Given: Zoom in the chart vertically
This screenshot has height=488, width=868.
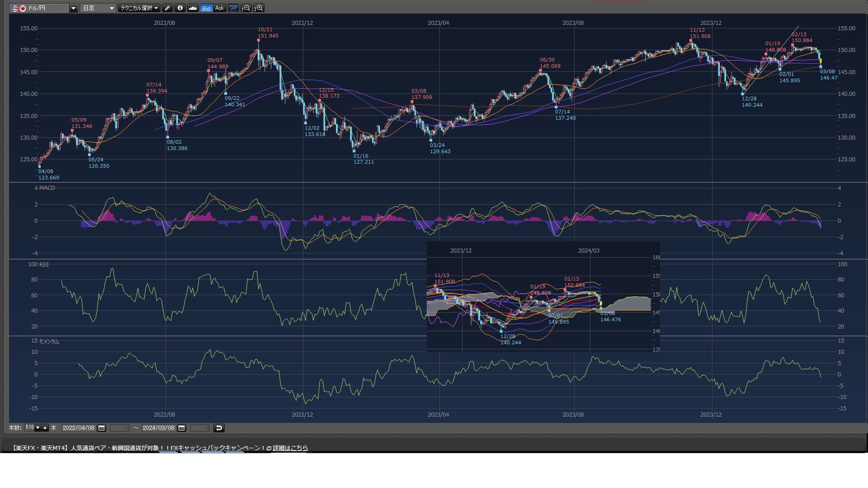Looking at the screenshot, I should pyautogui.click(x=259, y=8).
